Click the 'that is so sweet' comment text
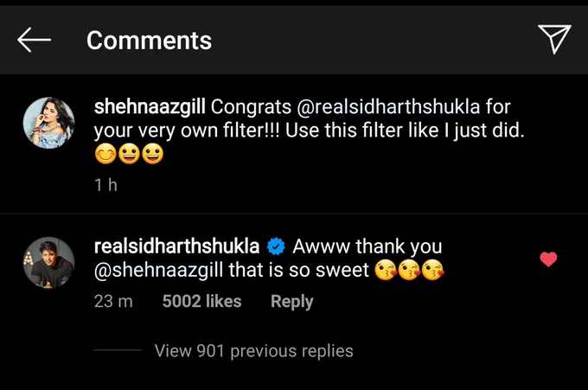 [299, 271]
